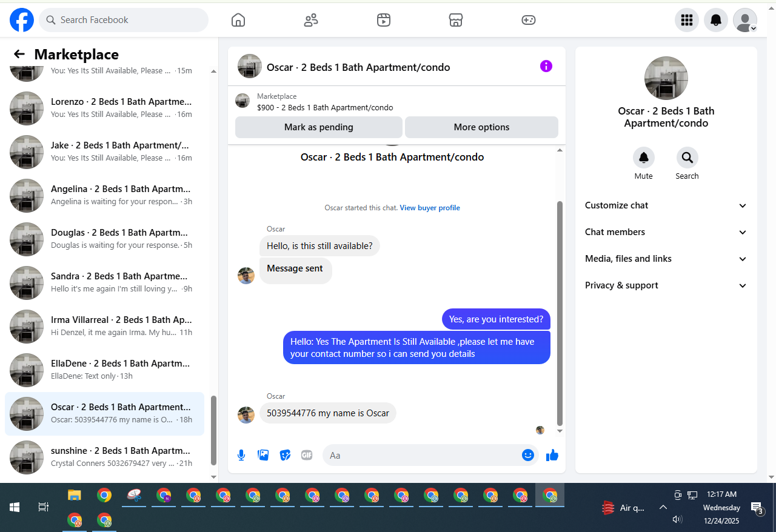Click Mark as pending button
Image resolution: width=776 pixels, height=532 pixels.
click(x=319, y=127)
